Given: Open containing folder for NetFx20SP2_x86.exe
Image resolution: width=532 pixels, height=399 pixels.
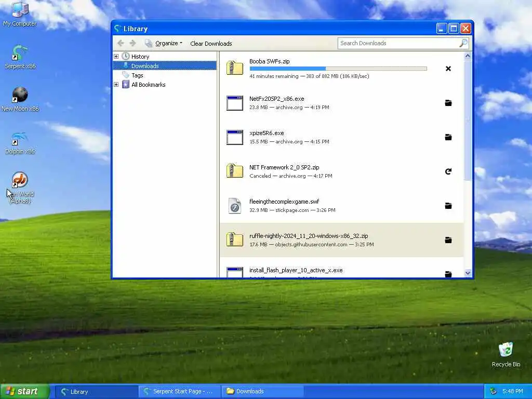Looking at the screenshot, I should [x=448, y=103].
